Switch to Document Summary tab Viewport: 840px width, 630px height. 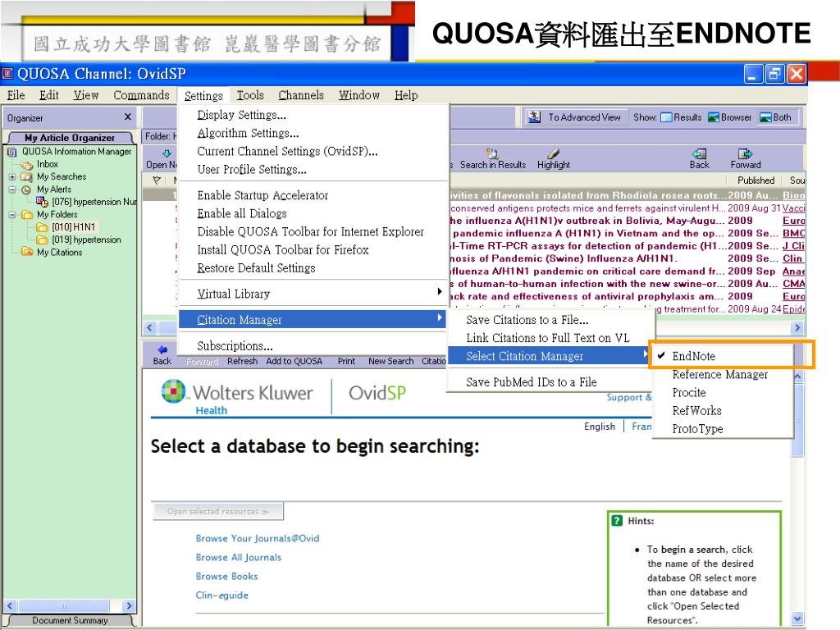click(70, 620)
